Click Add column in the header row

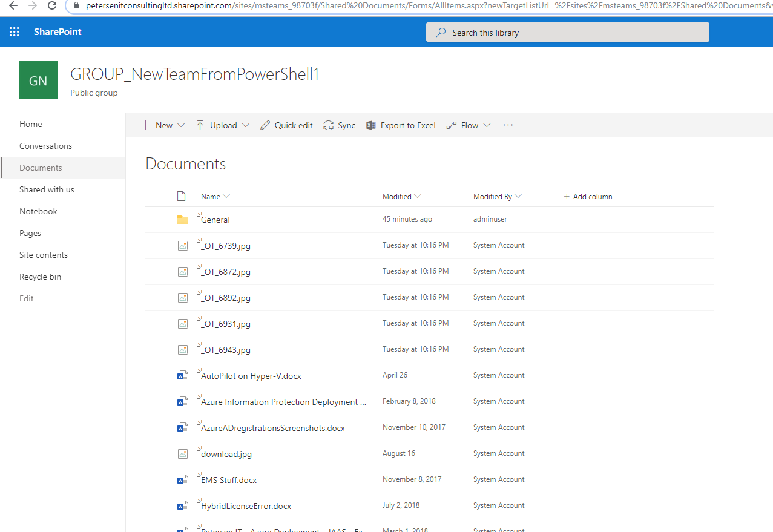coord(588,196)
